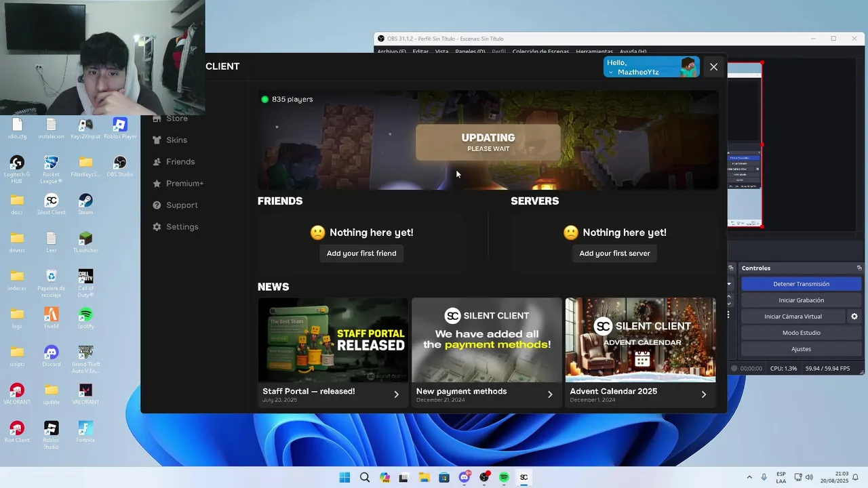The width and height of the screenshot is (868, 488).
Task: Click the 00:00:00 recording timer in OBS
Action: pyautogui.click(x=751, y=369)
